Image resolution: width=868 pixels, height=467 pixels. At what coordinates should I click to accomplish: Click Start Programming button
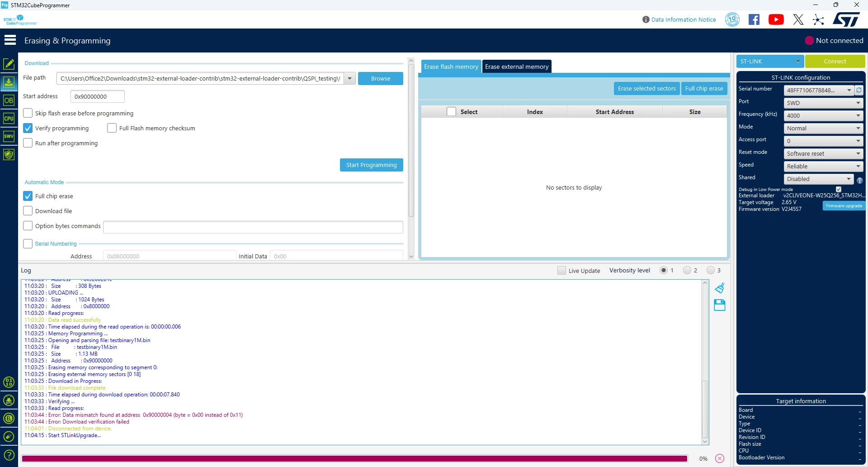(372, 165)
